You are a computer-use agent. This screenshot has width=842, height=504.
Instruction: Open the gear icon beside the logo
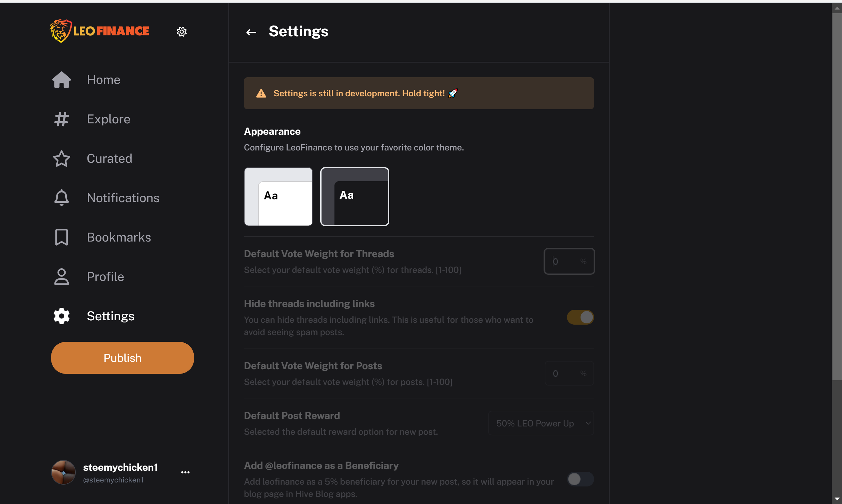(x=181, y=32)
